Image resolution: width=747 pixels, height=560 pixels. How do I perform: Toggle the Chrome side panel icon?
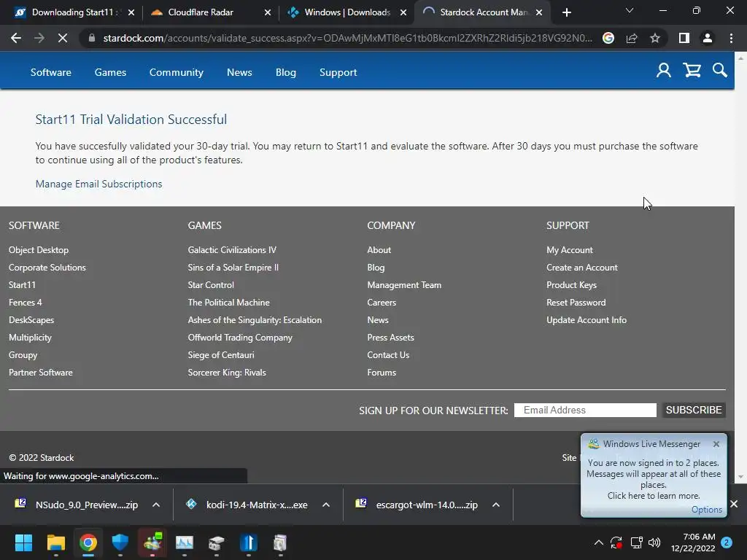(x=684, y=38)
